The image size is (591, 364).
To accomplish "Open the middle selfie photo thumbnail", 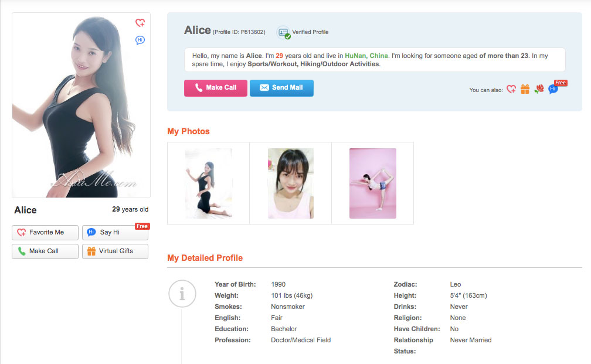I will [x=290, y=183].
